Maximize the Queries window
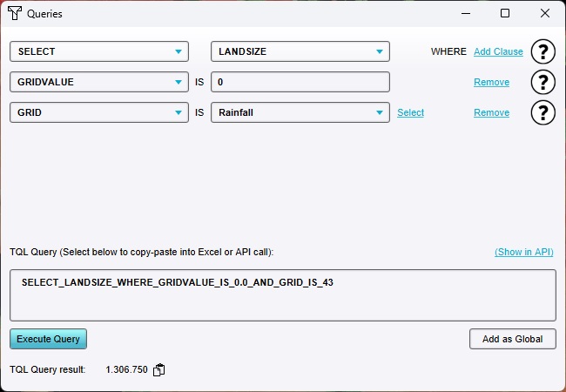Viewport: 566px width, 392px height. tap(505, 14)
